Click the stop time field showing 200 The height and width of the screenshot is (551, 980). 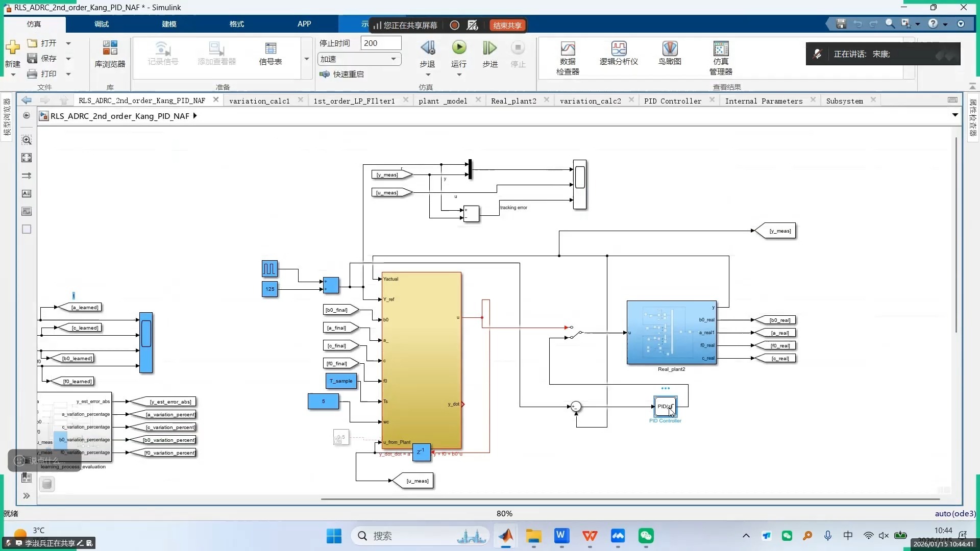pos(380,43)
